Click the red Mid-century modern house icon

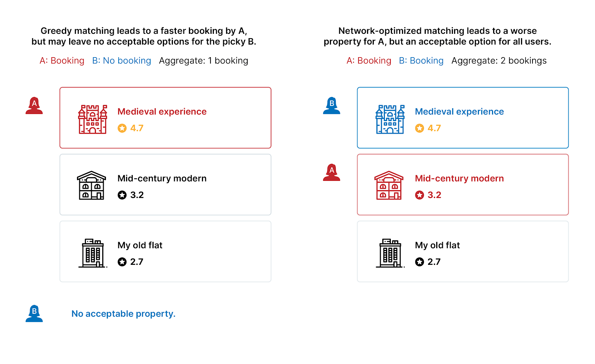click(389, 185)
